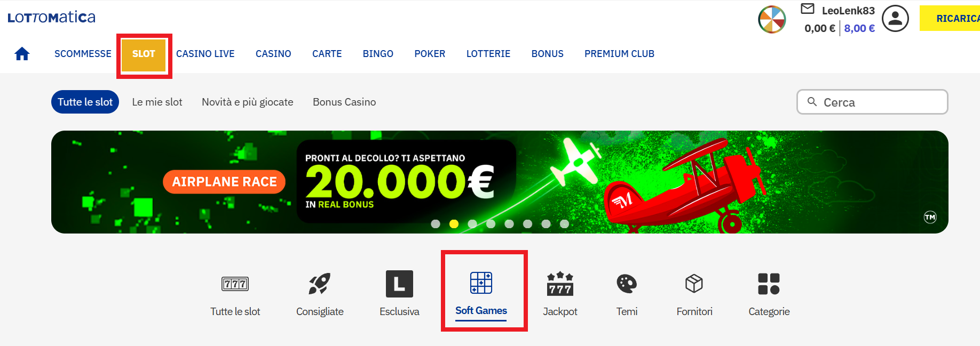The height and width of the screenshot is (346, 980).
Task: Select the Jackpot 777 icon
Action: pyautogui.click(x=560, y=284)
